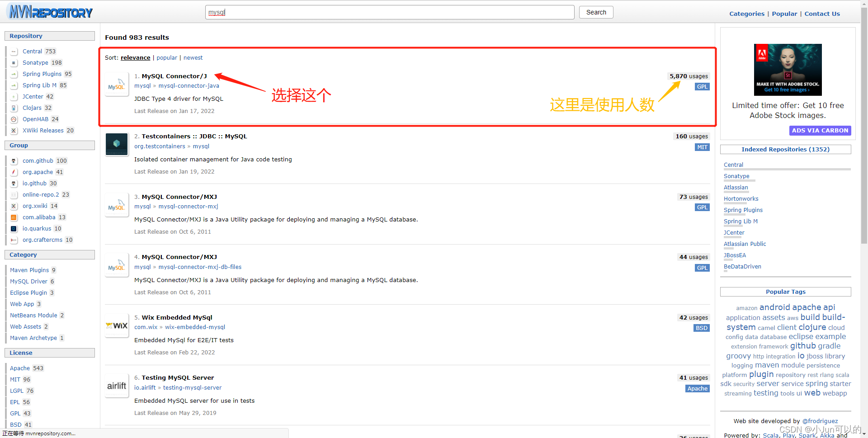
Task: Click the io.github group icon
Action: [x=14, y=184]
